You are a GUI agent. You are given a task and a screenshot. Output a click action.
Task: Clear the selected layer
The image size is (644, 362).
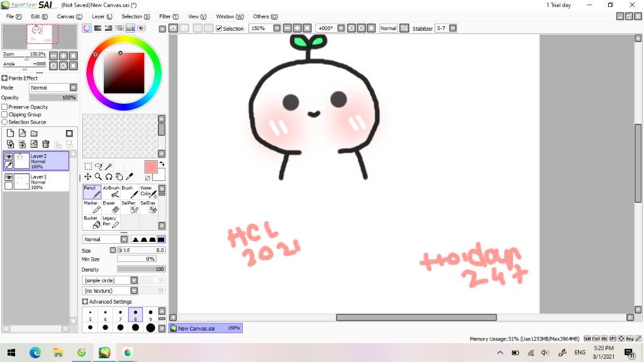34,144
